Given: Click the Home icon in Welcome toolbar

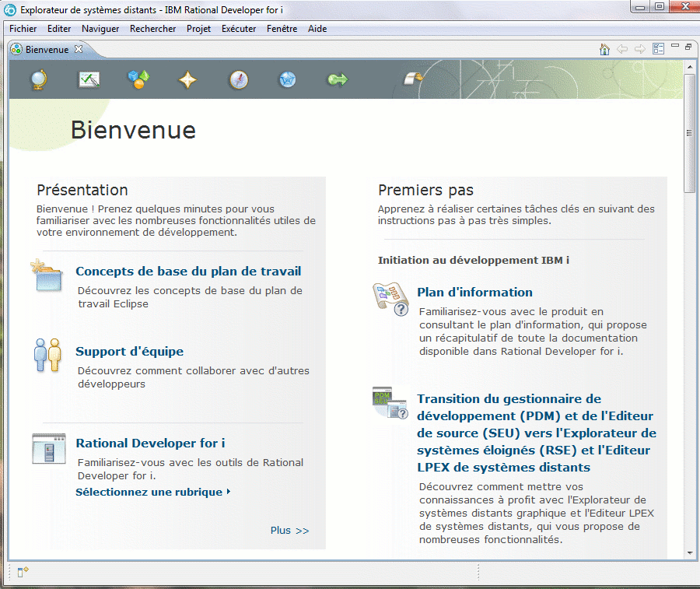Looking at the screenshot, I should pyautogui.click(x=604, y=49).
